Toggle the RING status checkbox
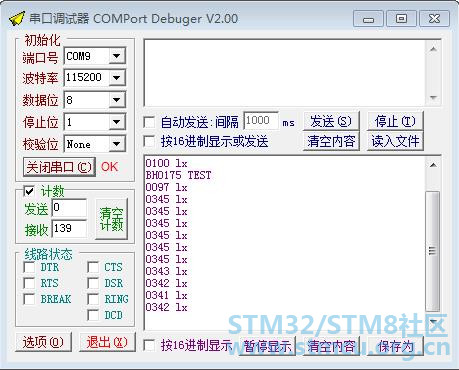The width and height of the screenshot is (459, 370). coord(93,299)
